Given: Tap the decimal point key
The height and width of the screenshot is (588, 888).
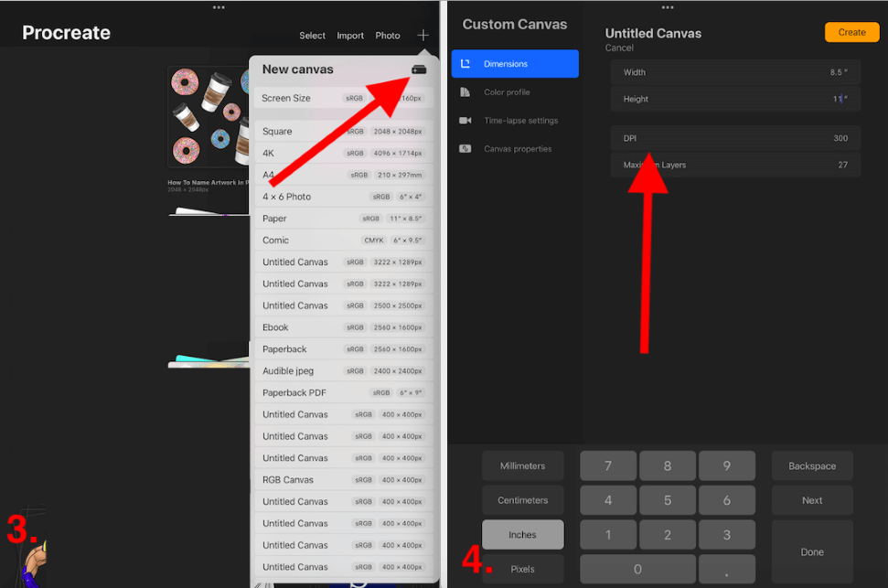Looking at the screenshot, I should click(x=727, y=569).
